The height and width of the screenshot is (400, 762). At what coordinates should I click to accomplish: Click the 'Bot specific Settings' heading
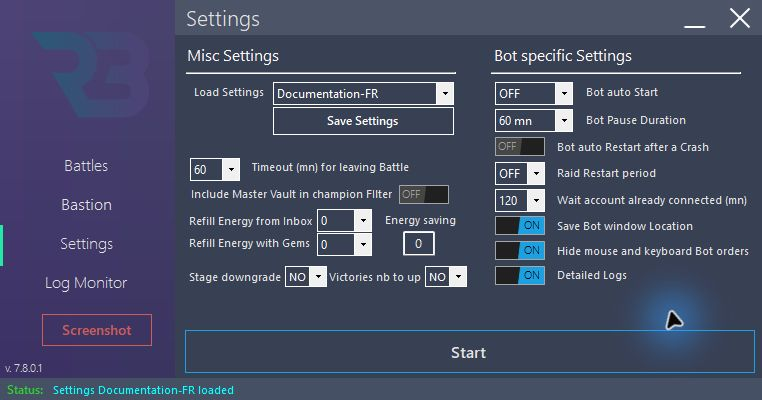coord(563,56)
